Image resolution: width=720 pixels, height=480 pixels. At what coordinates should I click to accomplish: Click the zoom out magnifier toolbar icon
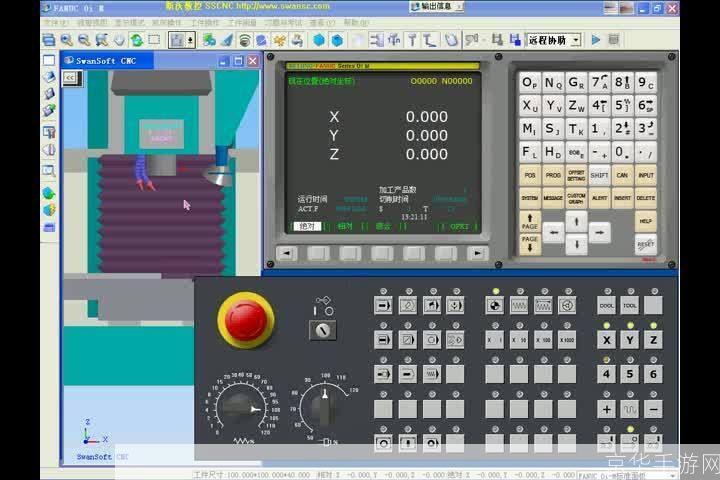point(84,40)
